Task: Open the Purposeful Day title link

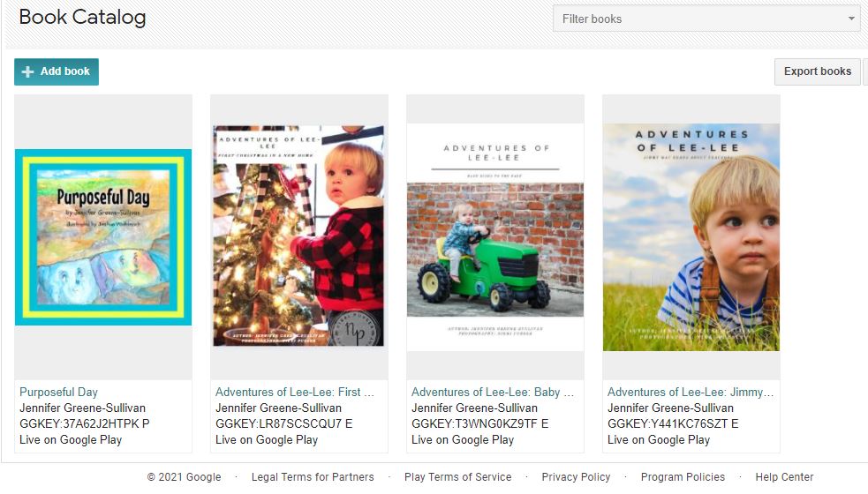Action: [58, 392]
